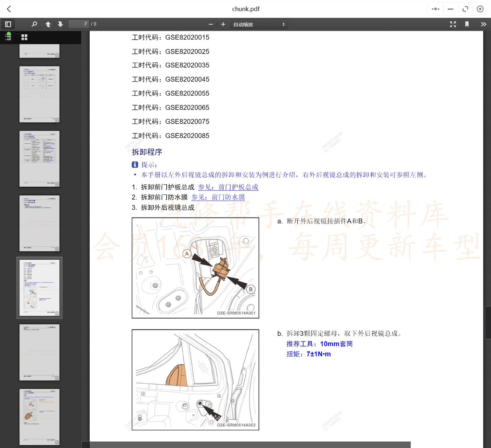Expand the tools overflow menu arrows
Image resolution: width=491 pixels, height=448 pixels.
484,24
